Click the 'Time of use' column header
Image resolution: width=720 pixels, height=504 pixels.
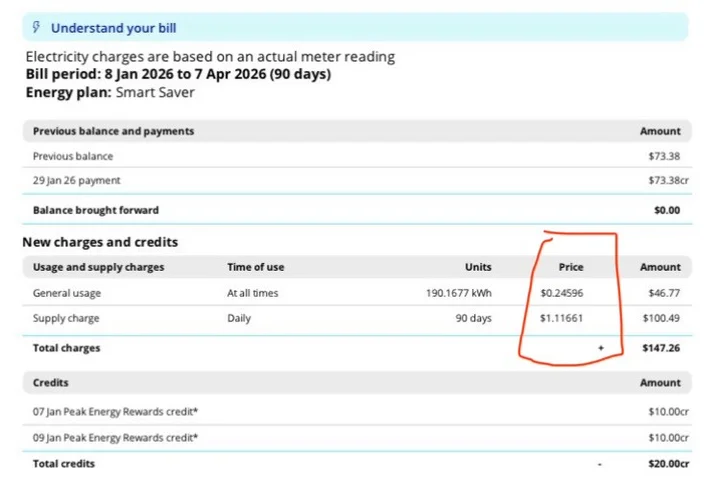(x=256, y=267)
